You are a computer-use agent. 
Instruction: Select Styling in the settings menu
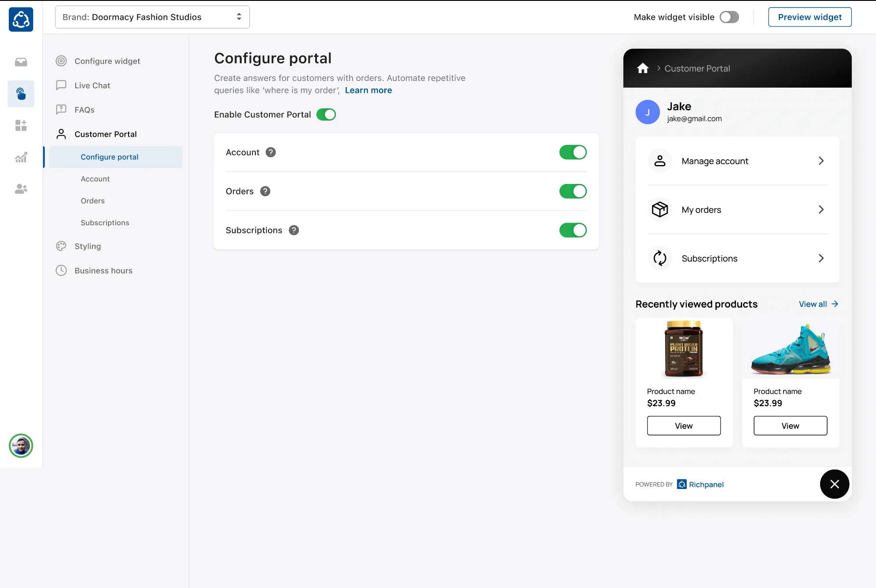click(88, 246)
